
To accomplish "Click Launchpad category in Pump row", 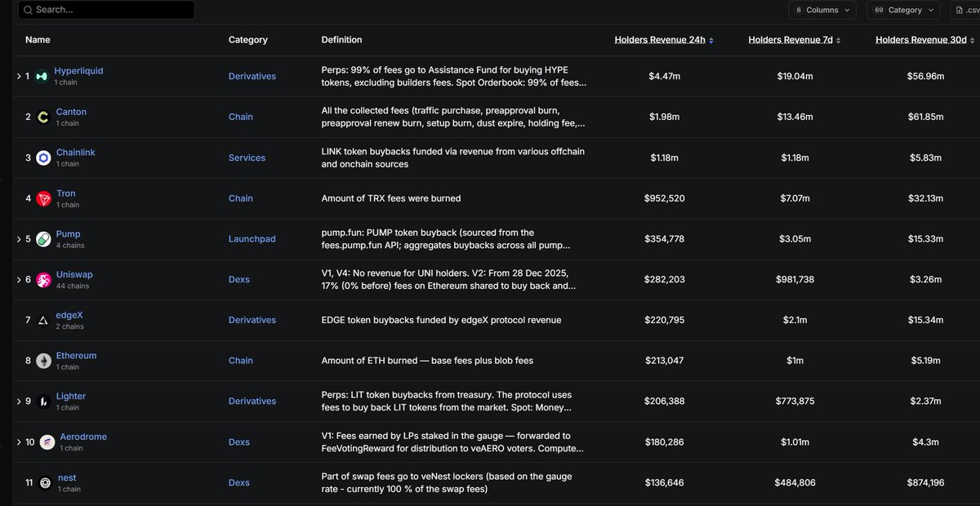I will [x=252, y=239].
